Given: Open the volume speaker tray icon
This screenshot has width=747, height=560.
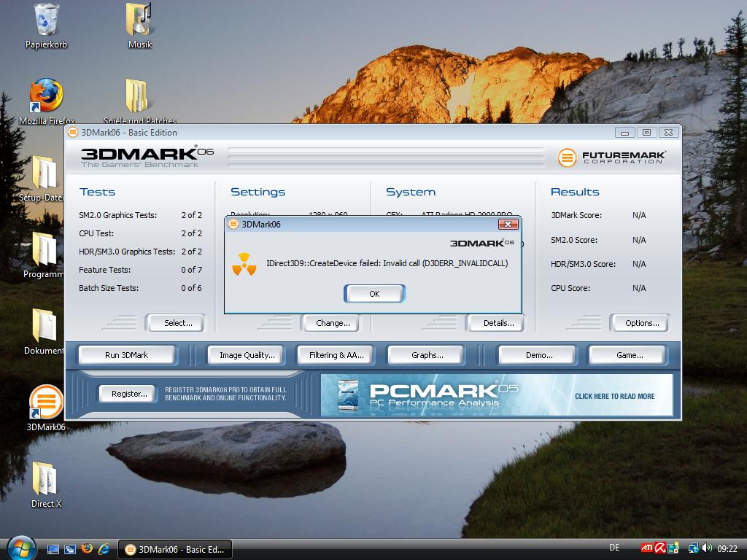Looking at the screenshot, I should 706,548.
